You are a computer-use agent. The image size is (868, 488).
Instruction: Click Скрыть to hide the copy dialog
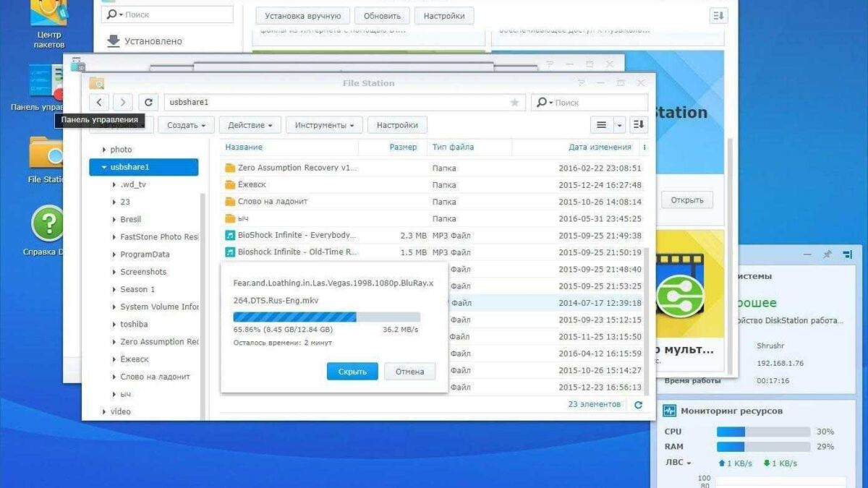click(352, 372)
